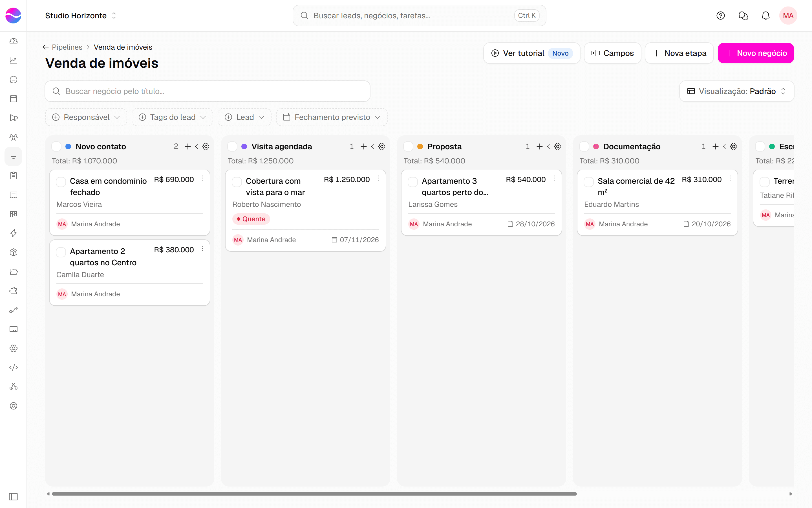Check the Cobertura com vista para o mar card
The image size is (812, 508).
237,182
